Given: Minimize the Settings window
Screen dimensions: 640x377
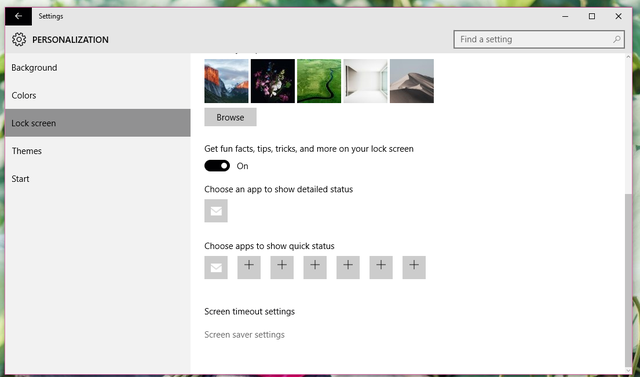Looking at the screenshot, I should (565, 16).
